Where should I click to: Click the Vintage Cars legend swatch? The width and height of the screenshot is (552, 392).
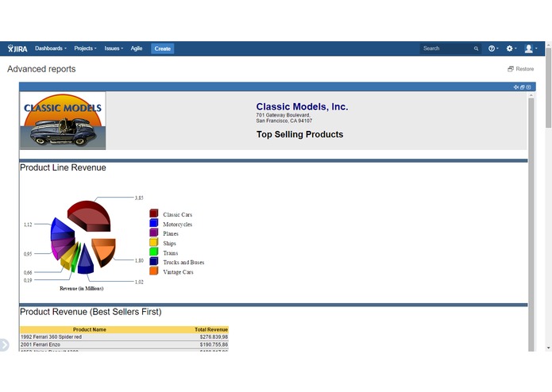pyautogui.click(x=153, y=271)
